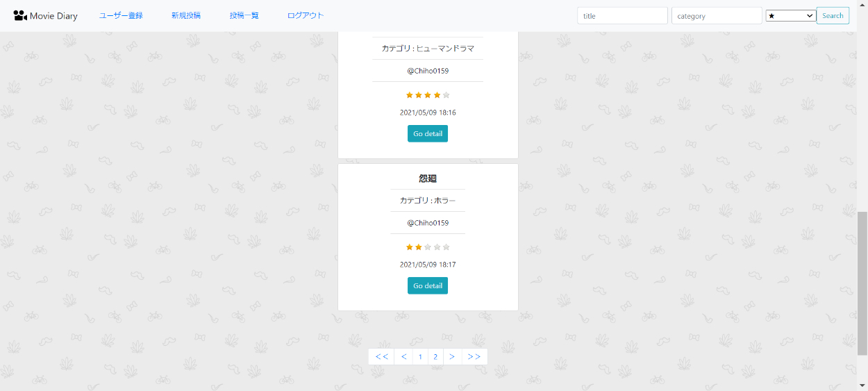This screenshot has width=868, height=391.
Task: Click the ログアウト link
Action: click(306, 15)
